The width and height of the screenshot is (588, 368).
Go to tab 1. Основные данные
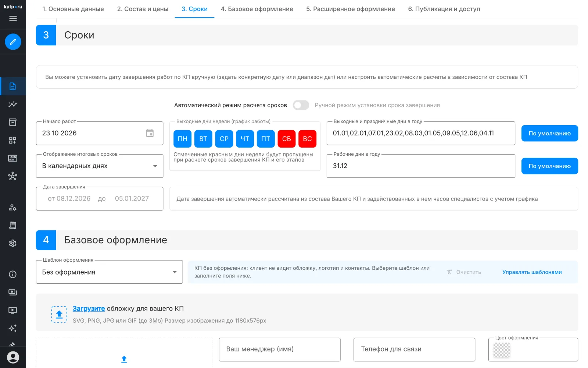tap(73, 9)
